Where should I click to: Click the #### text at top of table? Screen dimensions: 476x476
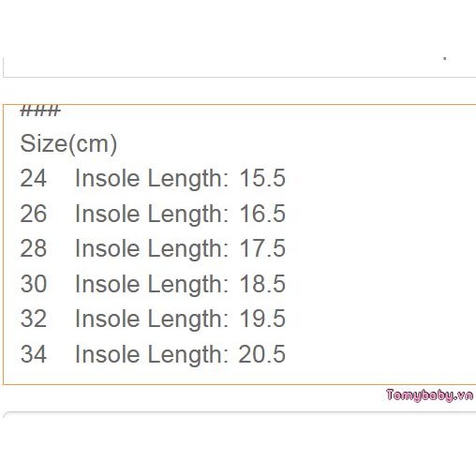tap(40, 111)
